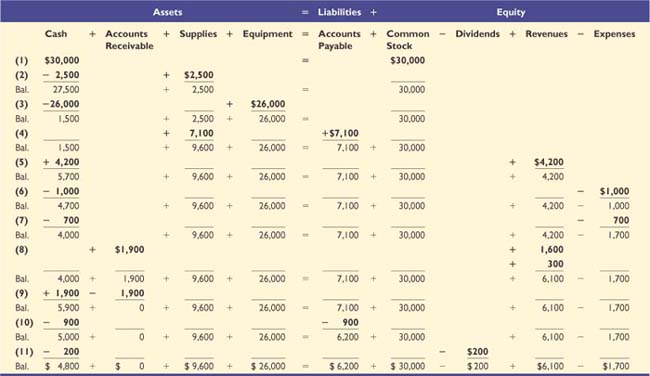650x376 pixels.
Task: Click the − 900 Cash entry in row (10)
Action: tap(61, 323)
